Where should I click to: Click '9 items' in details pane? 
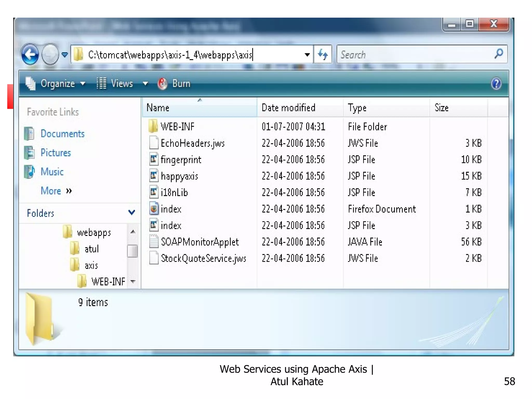click(93, 302)
